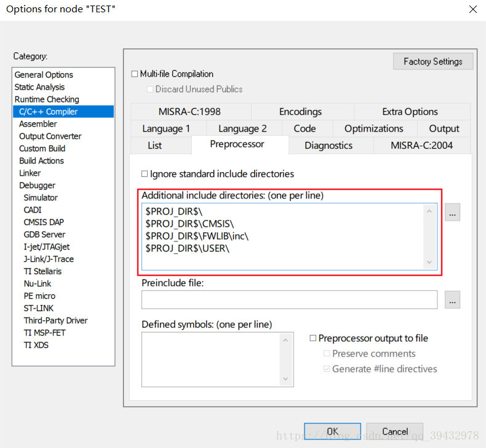The width and height of the screenshot is (486, 448).
Task: Switch to the Optimizations tab
Action: [x=373, y=128]
